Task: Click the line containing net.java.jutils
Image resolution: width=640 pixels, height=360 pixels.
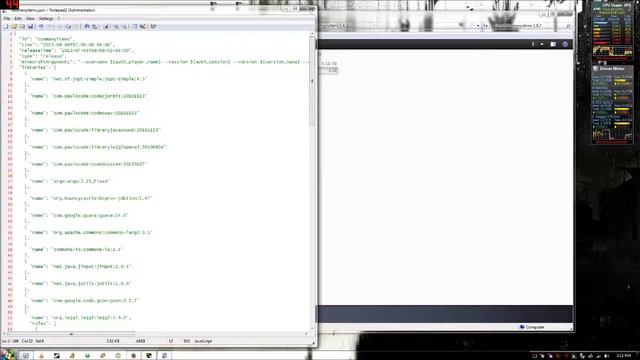Action: click(80, 284)
